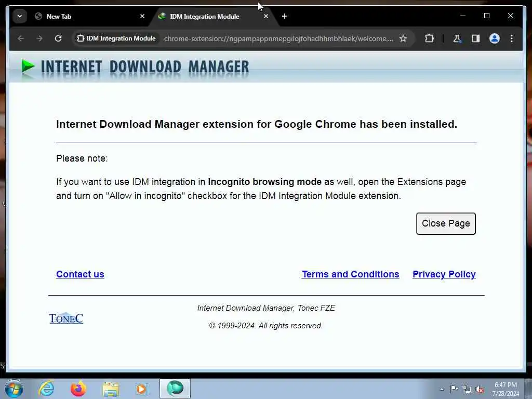Click the Internet Download Manager, Tonec FZE footer text
Image resolution: width=532 pixels, height=399 pixels.
coord(267,308)
